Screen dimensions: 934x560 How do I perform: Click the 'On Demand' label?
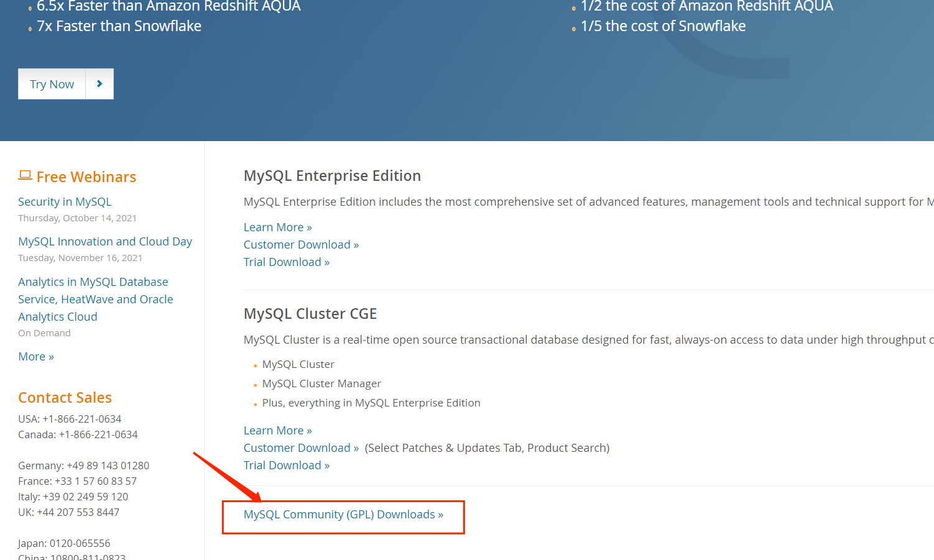tap(44, 333)
